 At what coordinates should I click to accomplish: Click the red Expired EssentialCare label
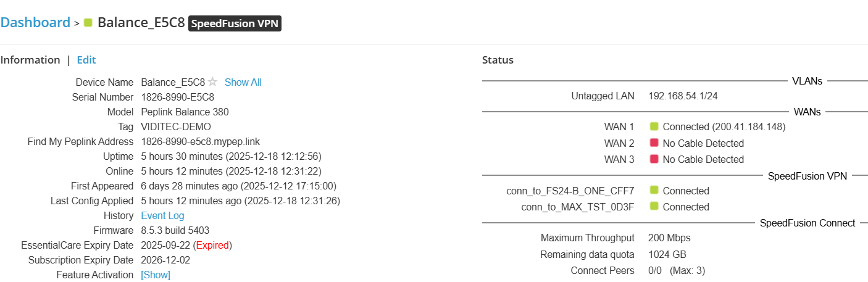[x=212, y=245]
